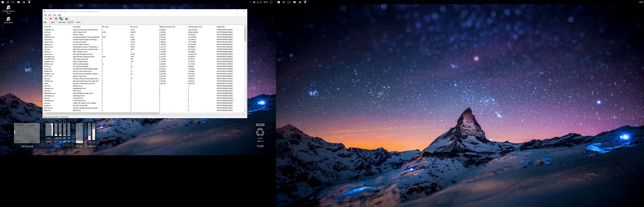Click the 08:58 clock on left taskbar

[x=266, y=2]
